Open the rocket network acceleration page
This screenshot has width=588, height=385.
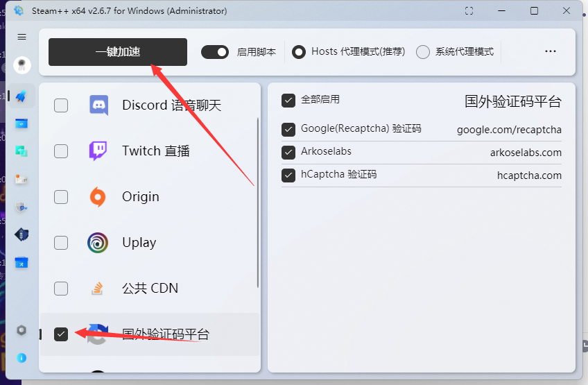click(x=21, y=96)
